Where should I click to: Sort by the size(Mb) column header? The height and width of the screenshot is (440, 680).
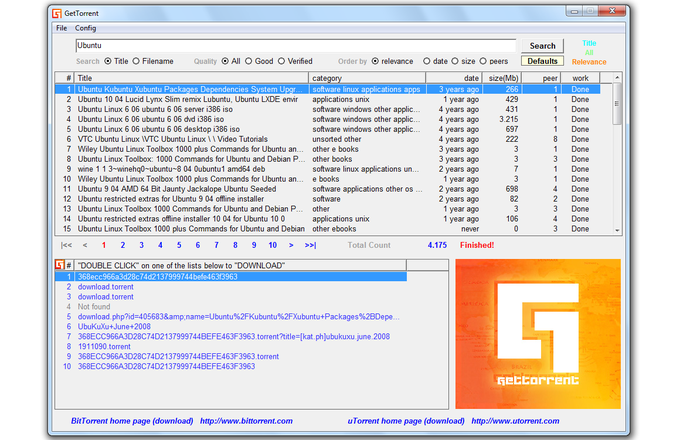[502, 78]
